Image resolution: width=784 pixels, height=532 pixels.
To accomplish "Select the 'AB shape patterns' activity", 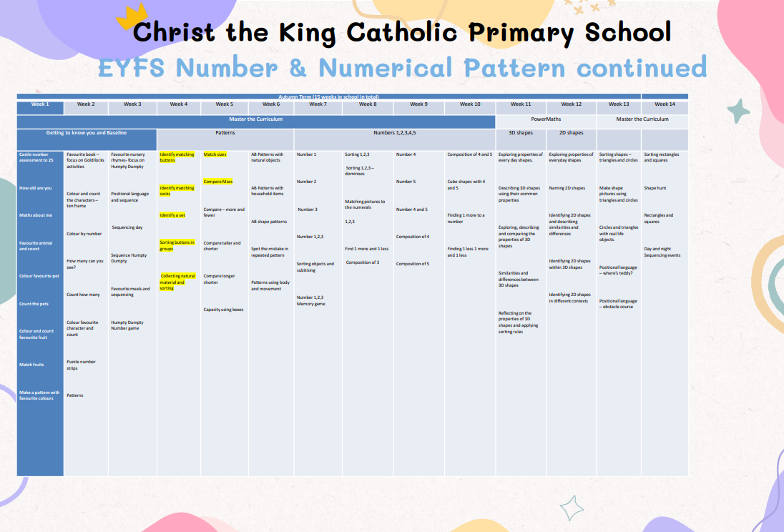I will click(269, 222).
